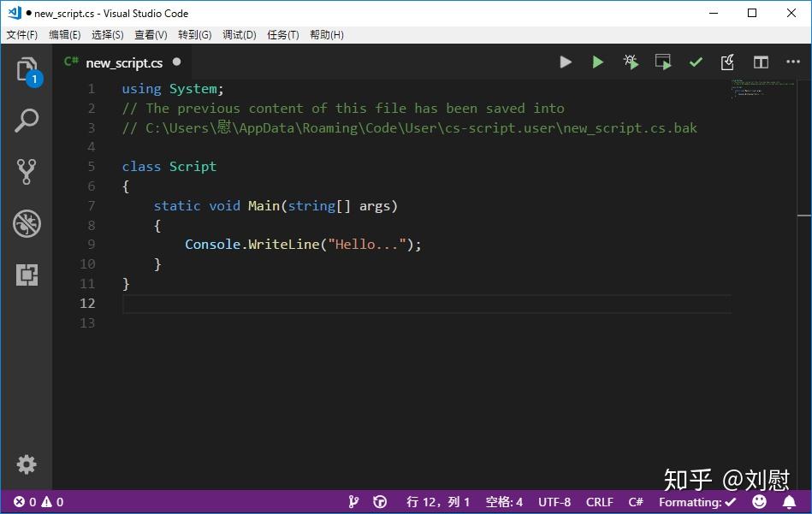The height and width of the screenshot is (514, 812).
Task: Open notifications bell in status bar
Action: 789,501
